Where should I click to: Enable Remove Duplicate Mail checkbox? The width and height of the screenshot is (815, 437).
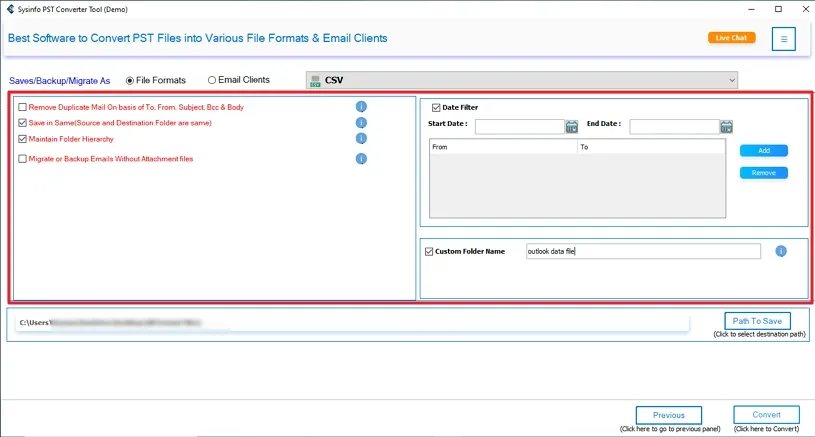22,107
